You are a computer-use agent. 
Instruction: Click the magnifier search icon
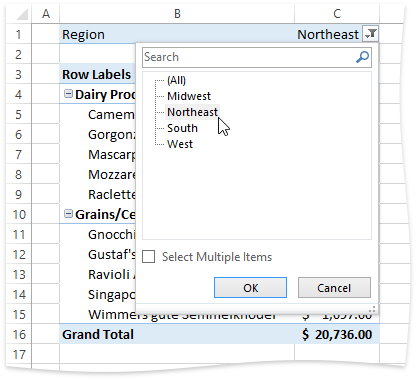362,57
